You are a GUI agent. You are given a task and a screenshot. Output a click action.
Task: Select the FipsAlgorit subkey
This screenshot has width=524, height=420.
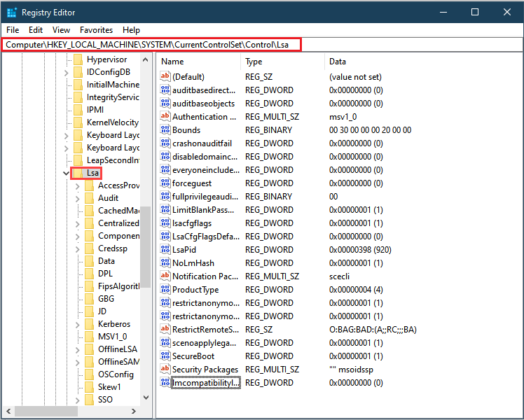118,286
